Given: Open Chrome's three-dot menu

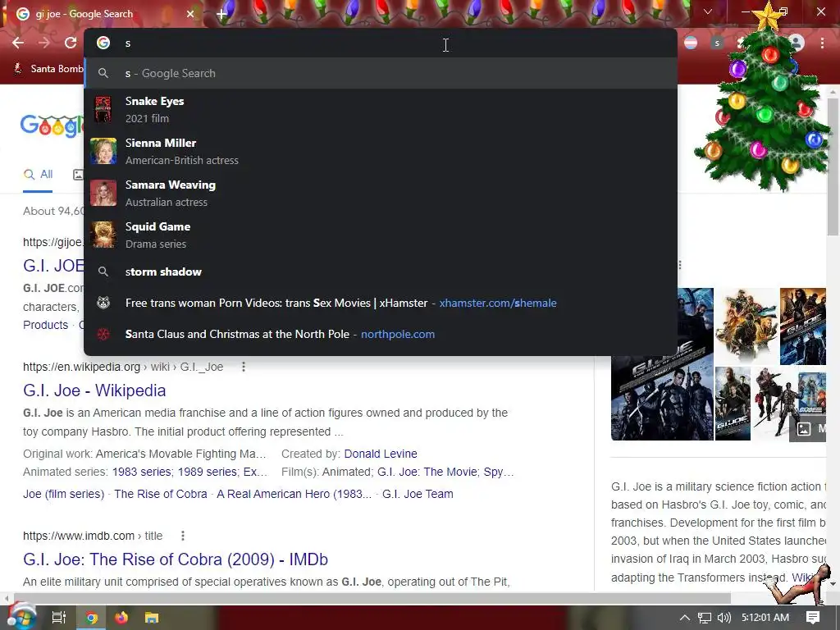Looking at the screenshot, I should click(822, 43).
